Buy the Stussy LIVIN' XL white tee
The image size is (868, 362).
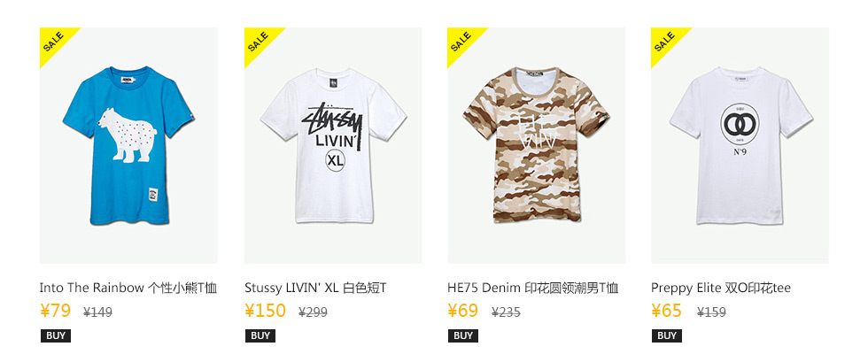tap(260, 335)
